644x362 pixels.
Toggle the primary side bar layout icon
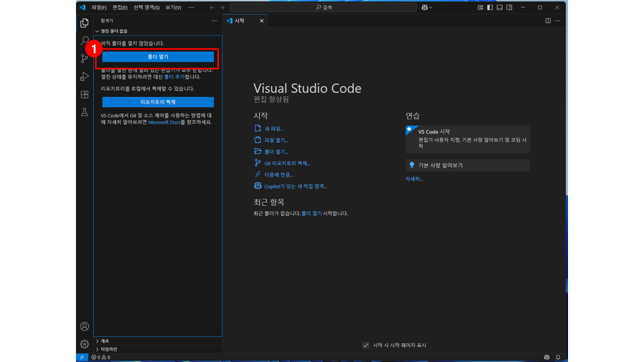click(490, 8)
